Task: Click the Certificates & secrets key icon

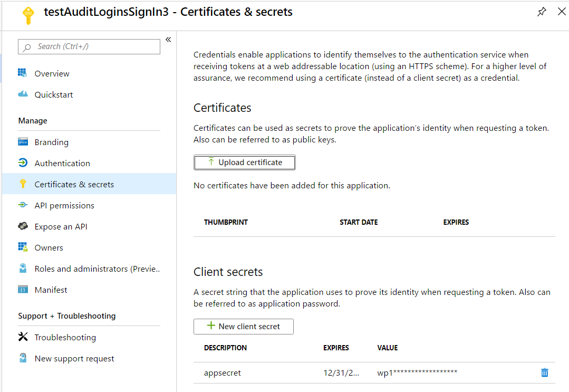Action: (x=23, y=184)
